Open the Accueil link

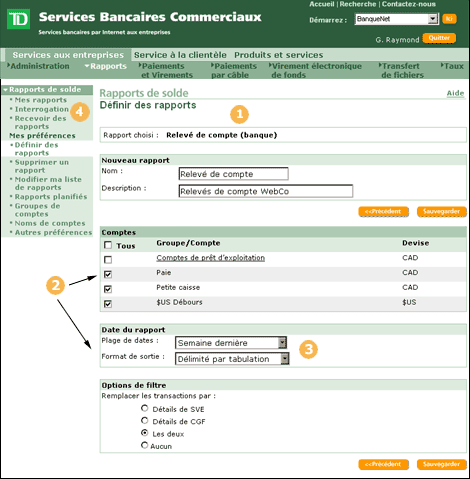point(322,4)
